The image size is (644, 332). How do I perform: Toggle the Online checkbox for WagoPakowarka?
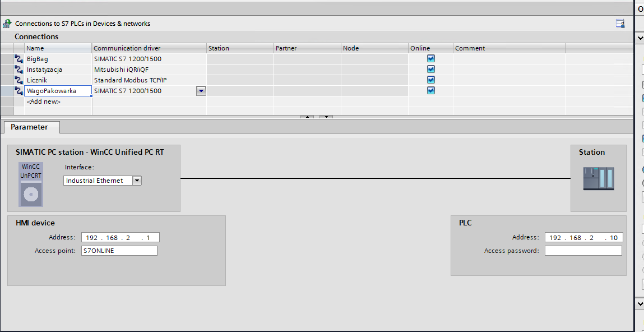430,90
